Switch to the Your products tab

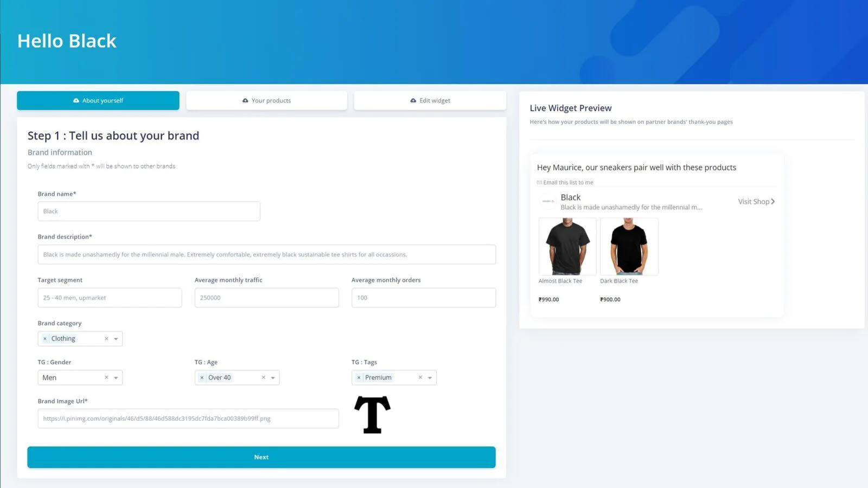coord(266,100)
